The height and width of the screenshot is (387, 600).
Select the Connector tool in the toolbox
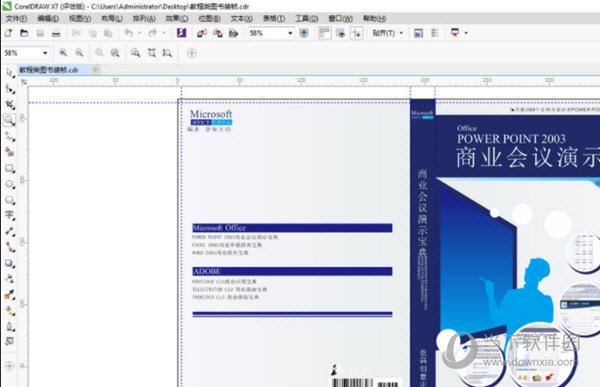coord(10,247)
